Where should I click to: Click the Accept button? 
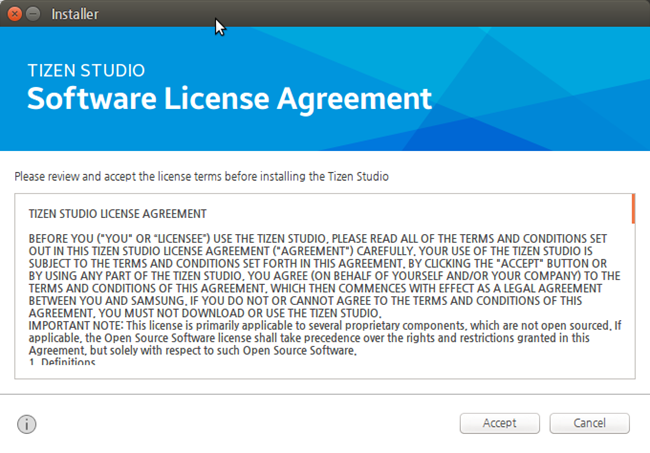point(499,423)
